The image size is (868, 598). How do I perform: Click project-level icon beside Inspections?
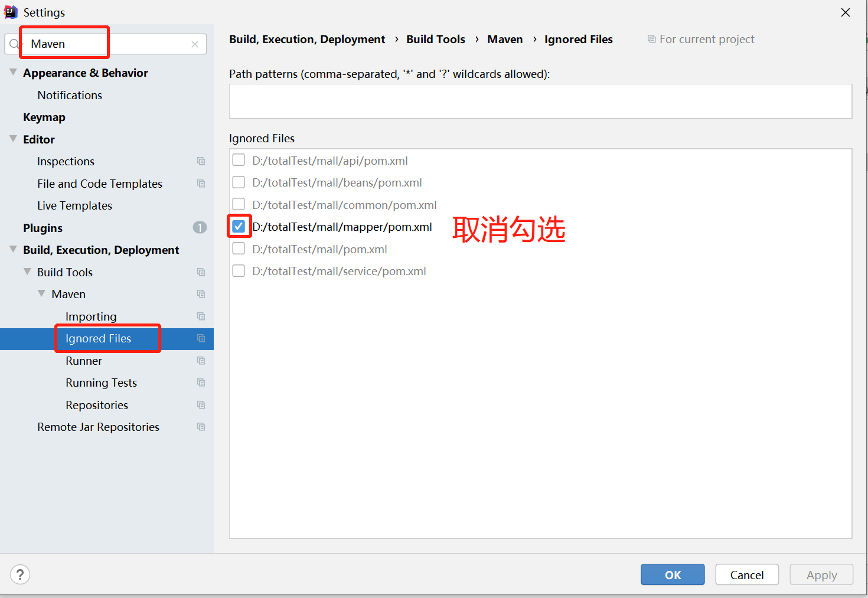pos(201,161)
